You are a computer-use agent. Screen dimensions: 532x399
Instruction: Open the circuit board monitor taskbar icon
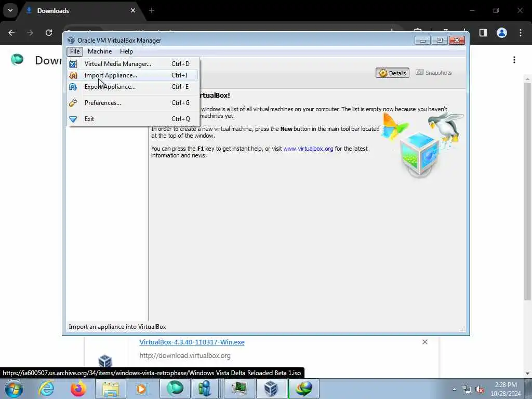(239, 389)
